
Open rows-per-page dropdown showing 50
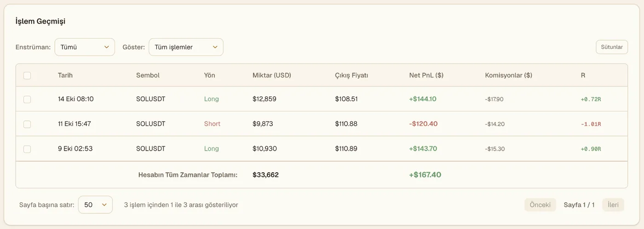[x=95, y=205]
